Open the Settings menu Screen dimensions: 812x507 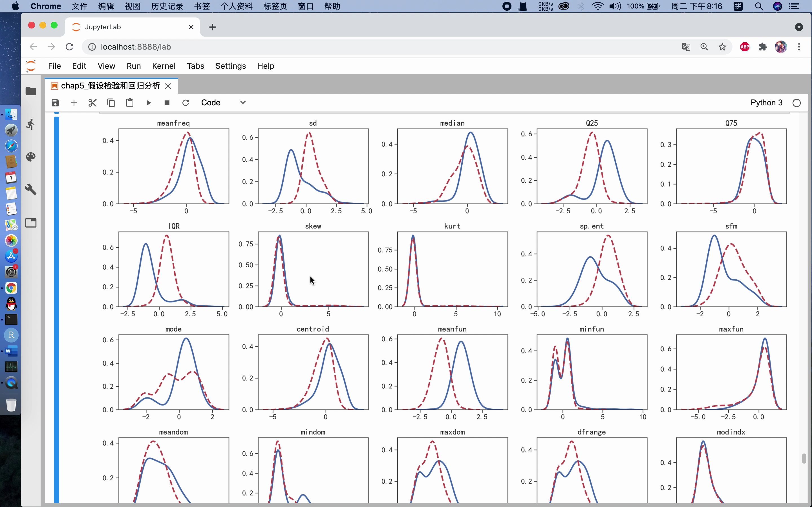pos(231,66)
